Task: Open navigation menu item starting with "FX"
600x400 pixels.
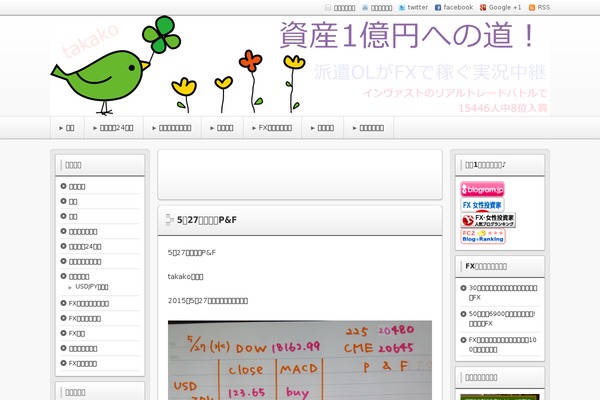Action: pos(272,128)
